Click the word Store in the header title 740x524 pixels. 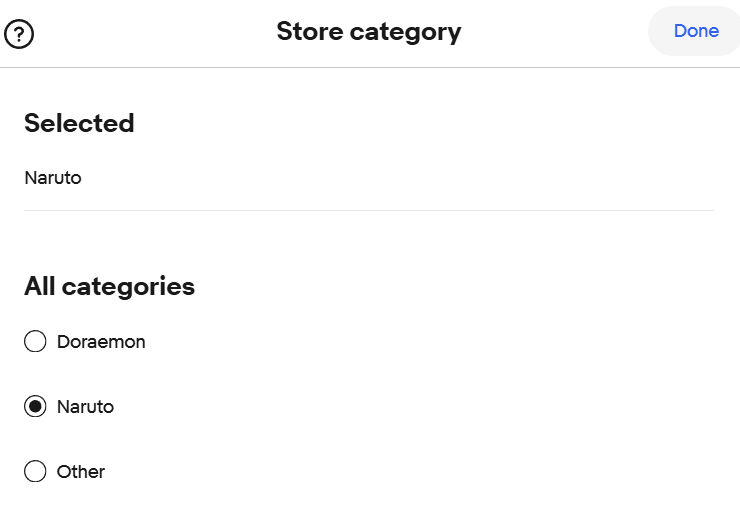pyautogui.click(x=310, y=31)
